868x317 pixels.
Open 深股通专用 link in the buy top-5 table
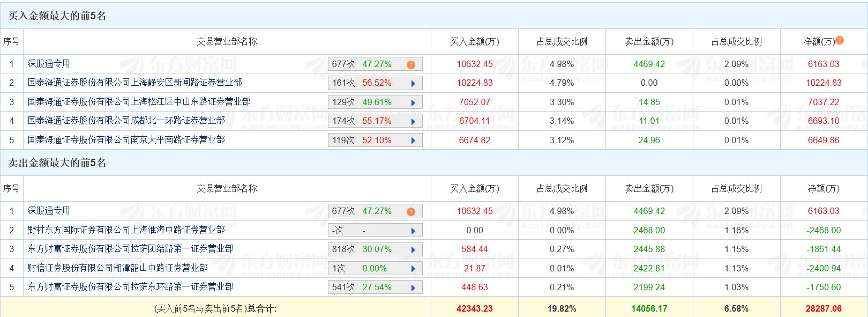[49, 64]
